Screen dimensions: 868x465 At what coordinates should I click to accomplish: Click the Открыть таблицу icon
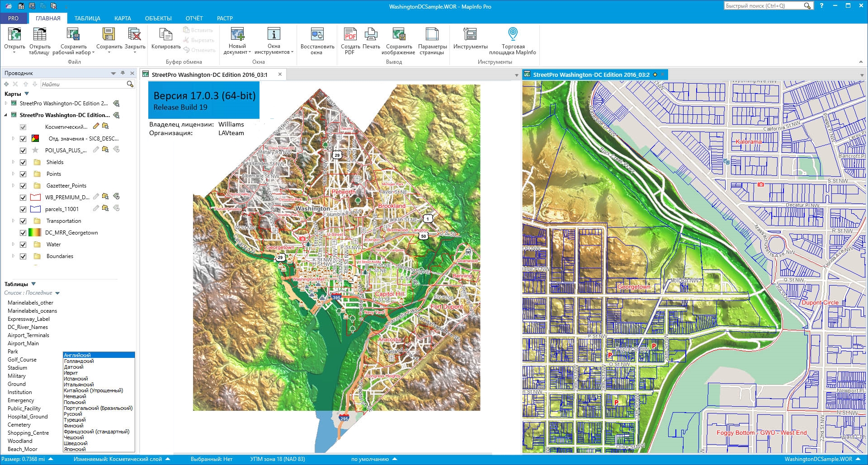[x=39, y=34]
